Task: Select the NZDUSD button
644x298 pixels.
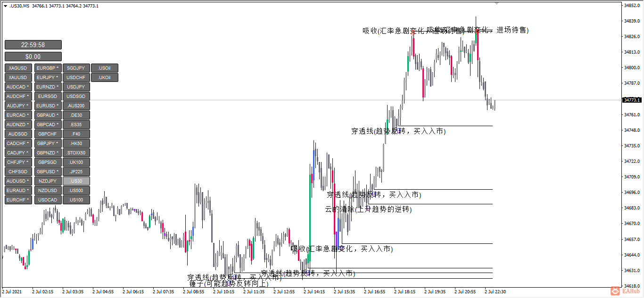Action: pos(48,191)
